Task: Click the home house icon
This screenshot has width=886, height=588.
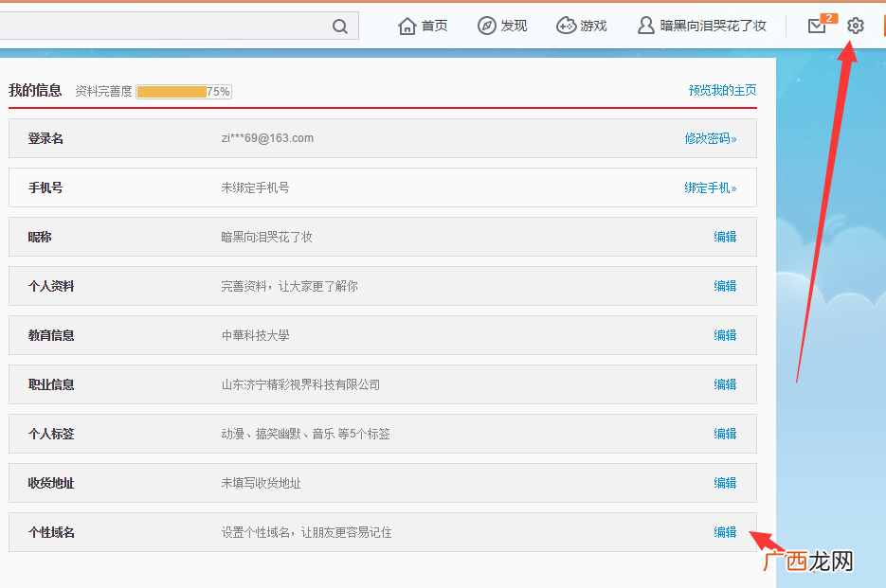Action: click(x=407, y=26)
